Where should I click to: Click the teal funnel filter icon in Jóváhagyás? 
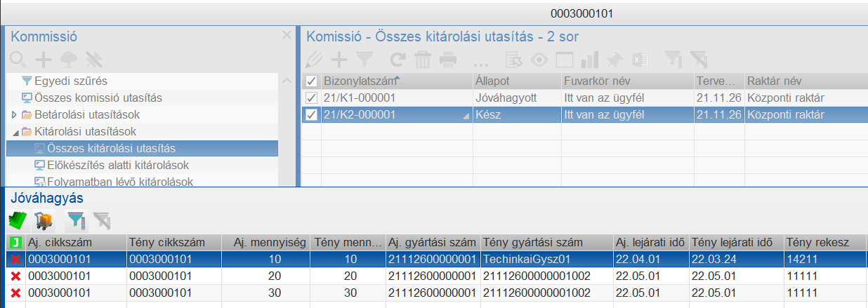tap(75, 221)
